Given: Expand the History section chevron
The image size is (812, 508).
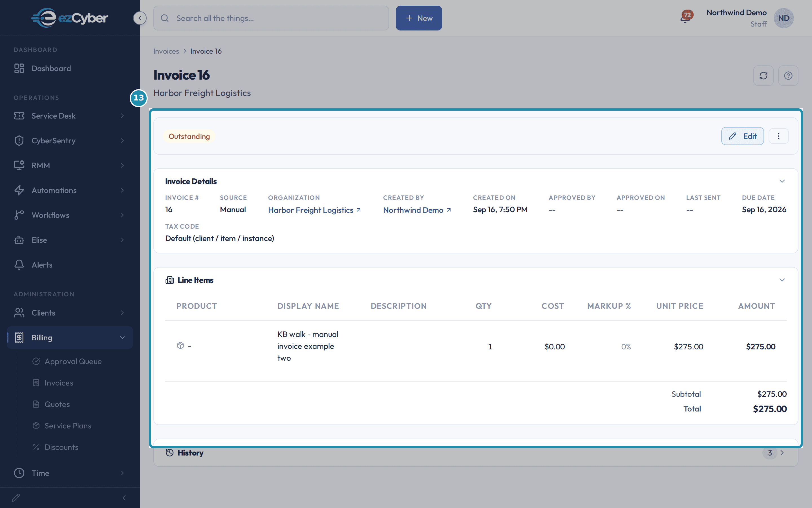Looking at the screenshot, I should 782,453.
